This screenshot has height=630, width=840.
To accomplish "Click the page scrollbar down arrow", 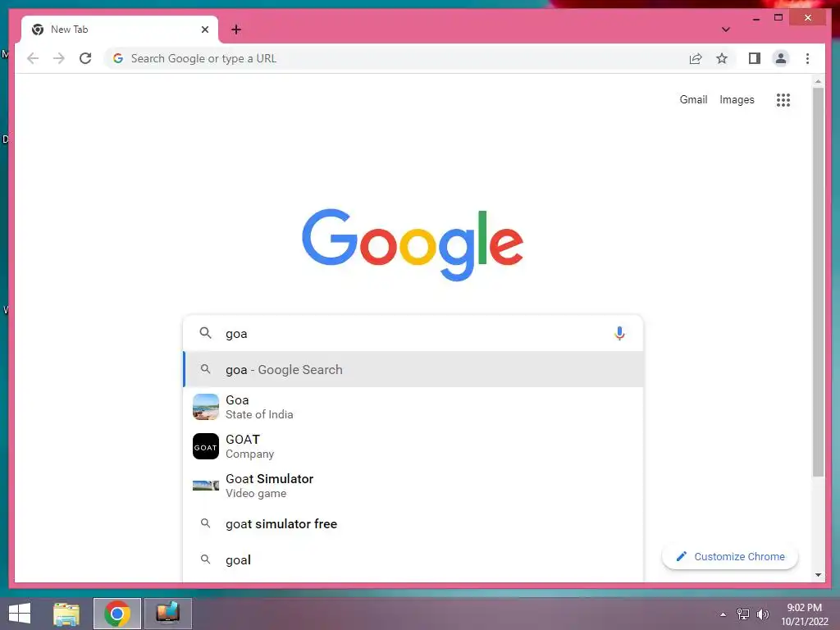I will click(818, 575).
